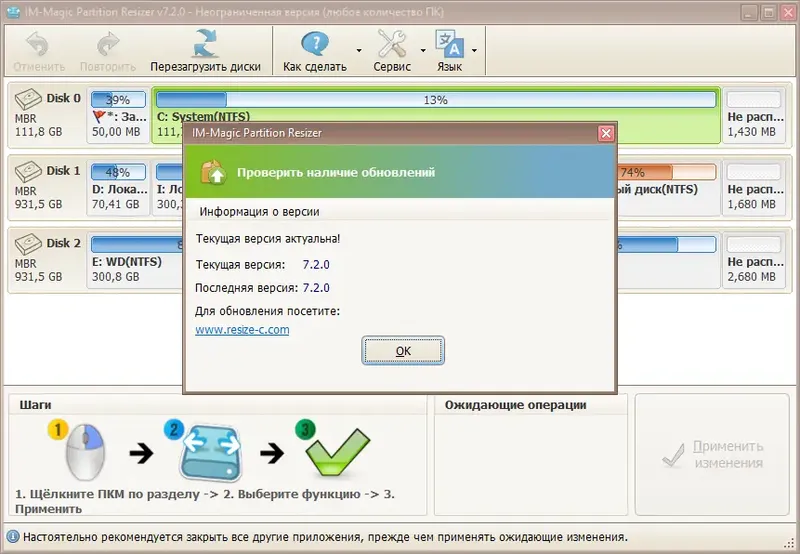Close the update dialog with red X
Viewport: 800px width, 554px height.
[x=606, y=133]
